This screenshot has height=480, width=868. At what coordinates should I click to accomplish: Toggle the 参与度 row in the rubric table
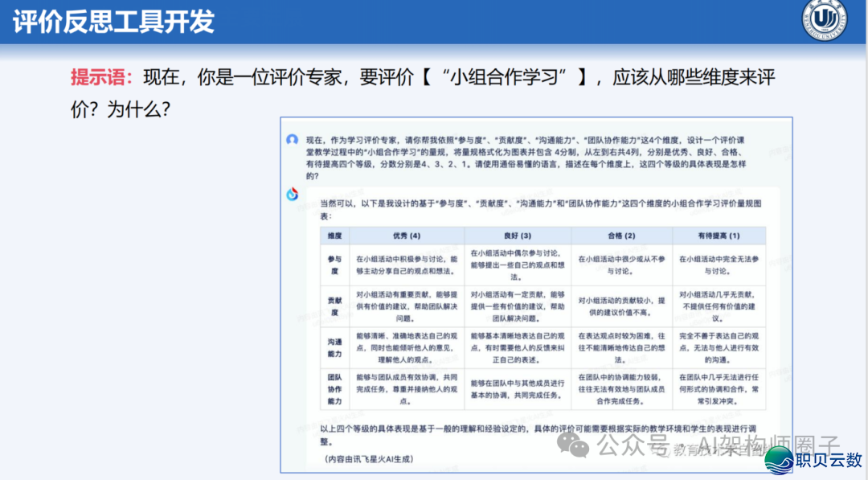pyautogui.click(x=333, y=265)
